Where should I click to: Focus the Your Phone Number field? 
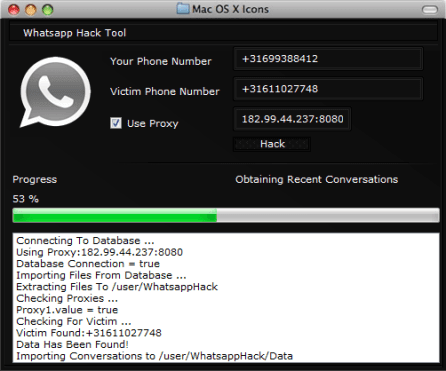(328, 59)
